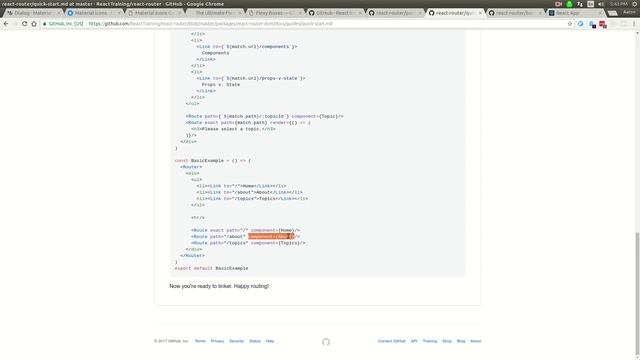Click the secure GitHub, Inc. lock badge
The image size is (640, 360).
(x=63, y=24)
